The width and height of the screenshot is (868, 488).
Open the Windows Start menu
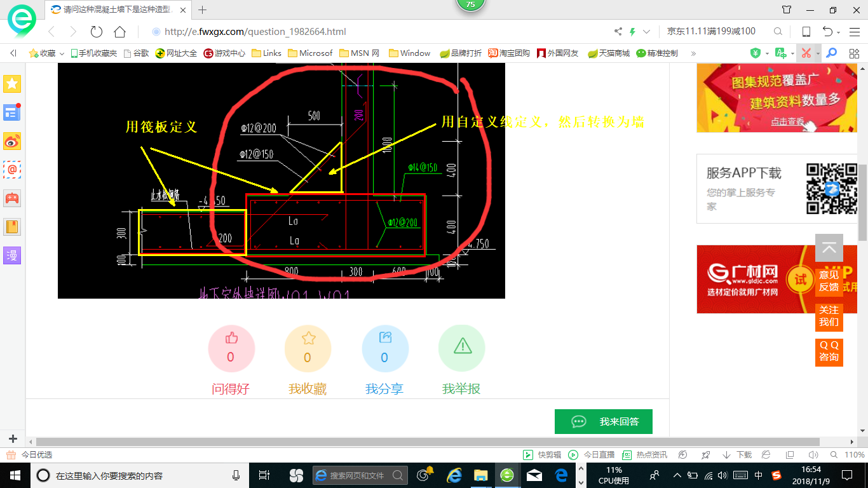pos(15,475)
